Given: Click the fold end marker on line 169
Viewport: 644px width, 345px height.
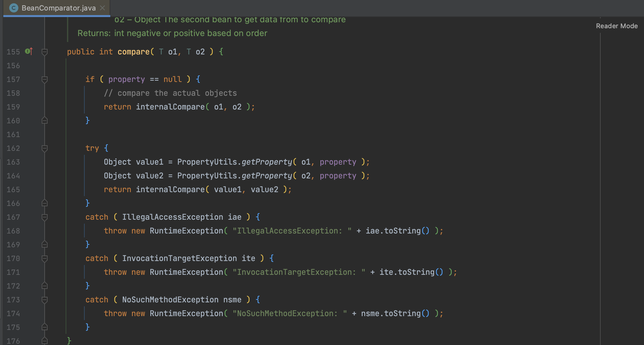Looking at the screenshot, I should pos(45,245).
